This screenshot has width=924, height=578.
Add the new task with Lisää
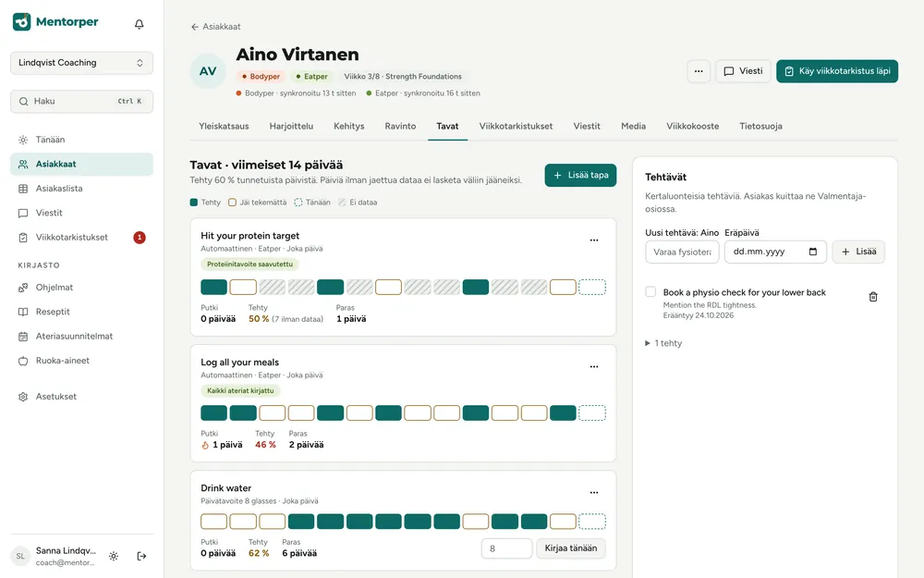pos(858,252)
